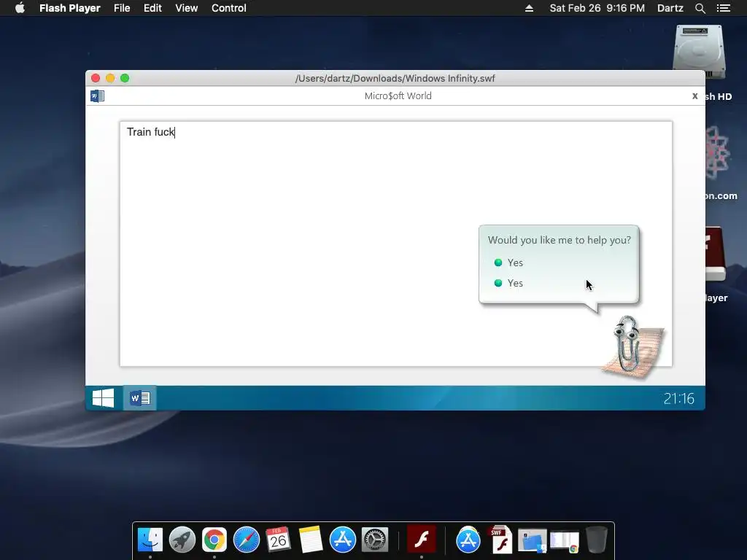Open the File menu
Viewport: 747px width, 560px height.
click(122, 8)
